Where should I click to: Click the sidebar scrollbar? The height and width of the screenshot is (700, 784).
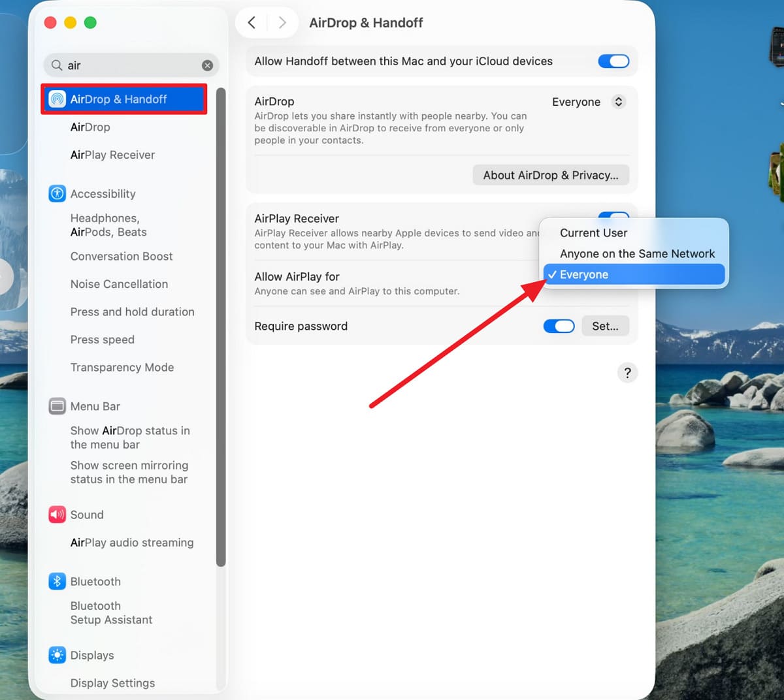221,326
